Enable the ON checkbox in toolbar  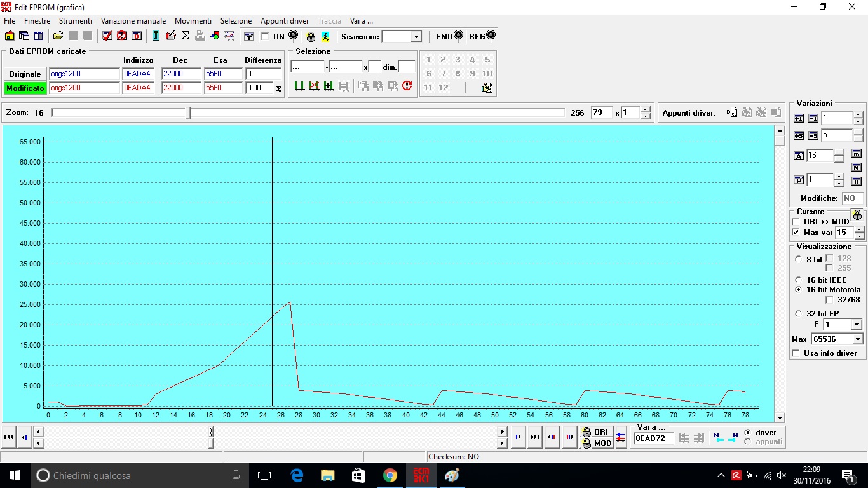click(265, 37)
